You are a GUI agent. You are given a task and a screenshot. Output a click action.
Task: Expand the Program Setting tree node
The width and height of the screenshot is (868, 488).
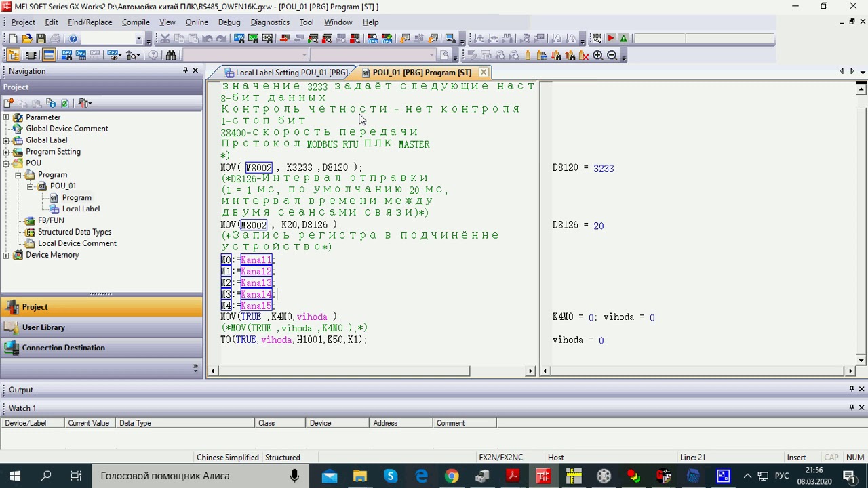pyautogui.click(x=6, y=152)
